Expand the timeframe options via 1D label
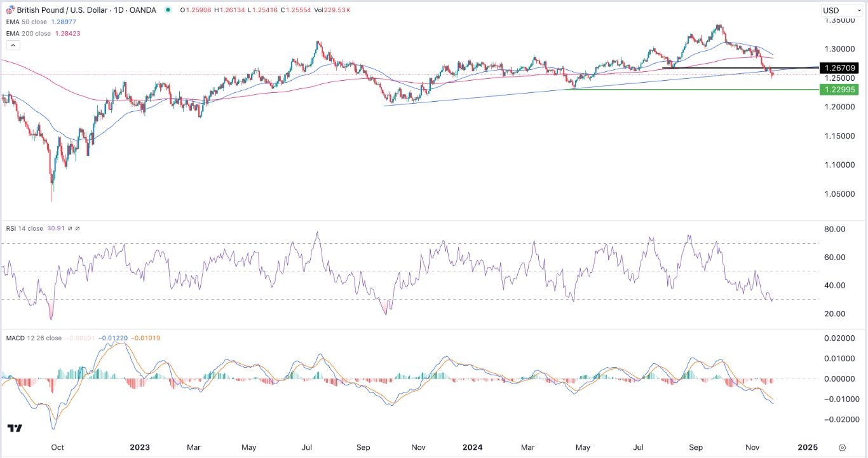 click(x=119, y=10)
